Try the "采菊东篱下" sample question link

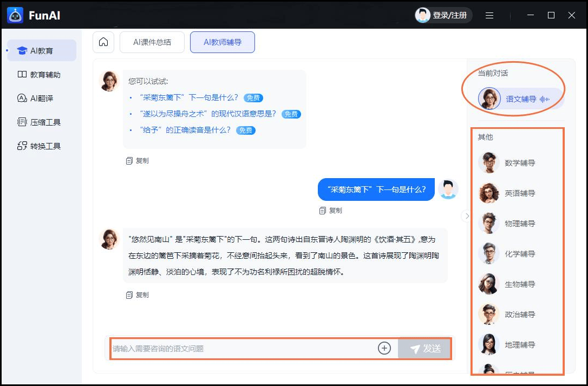(x=189, y=97)
